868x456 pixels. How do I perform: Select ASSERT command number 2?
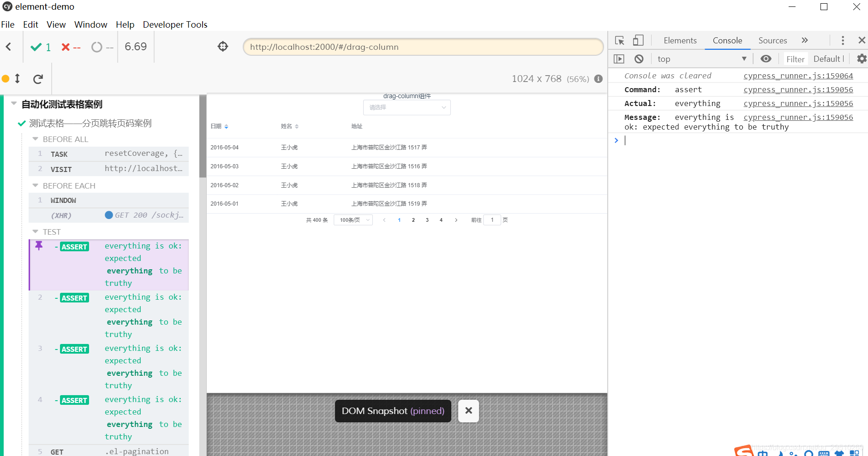tap(109, 316)
